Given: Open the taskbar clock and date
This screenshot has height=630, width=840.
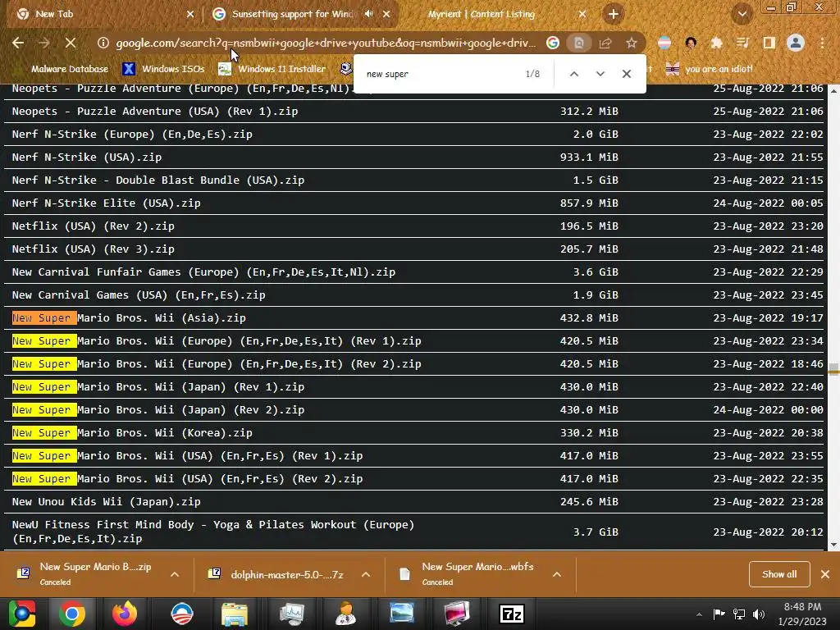Looking at the screenshot, I should tap(801, 614).
